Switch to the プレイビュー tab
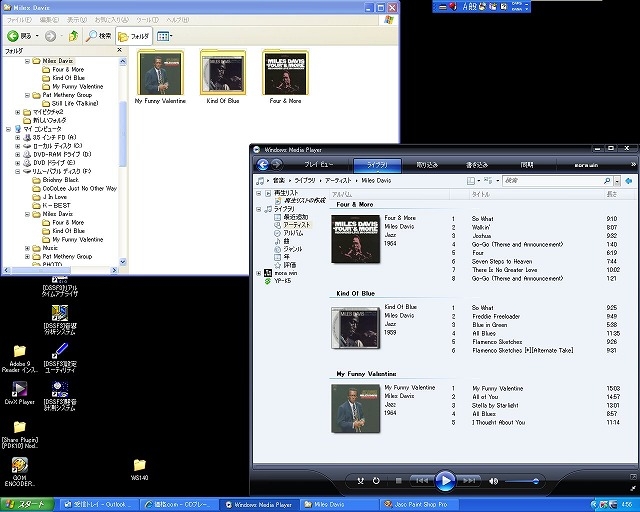Image resolution: width=640 pixels, height=512 pixels. click(x=318, y=165)
